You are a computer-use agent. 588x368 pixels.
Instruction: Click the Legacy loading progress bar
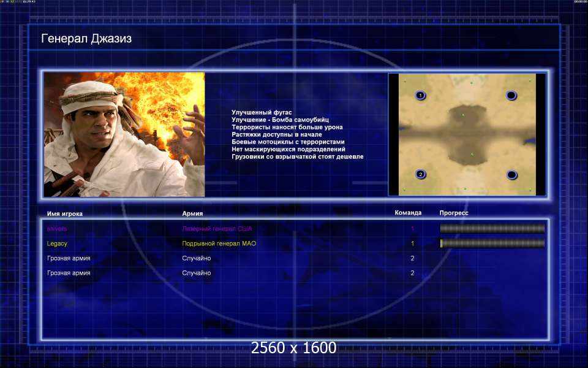pyautogui.click(x=492, y=243)
